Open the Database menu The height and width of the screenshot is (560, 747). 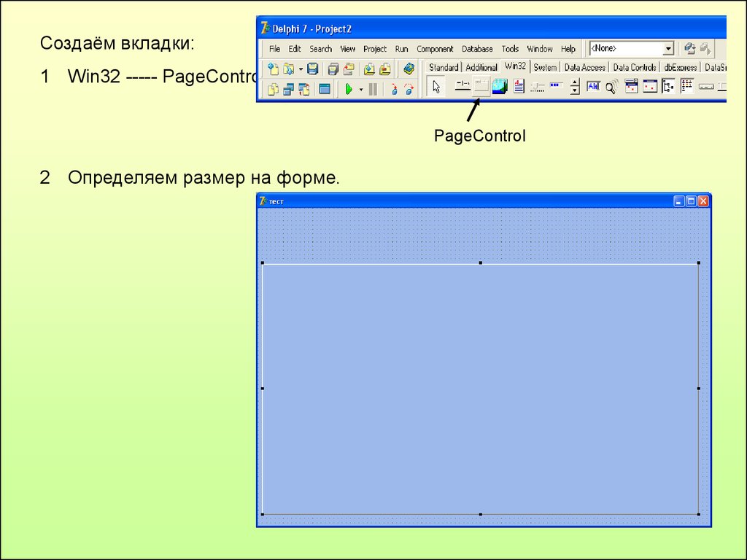point(477,49)
